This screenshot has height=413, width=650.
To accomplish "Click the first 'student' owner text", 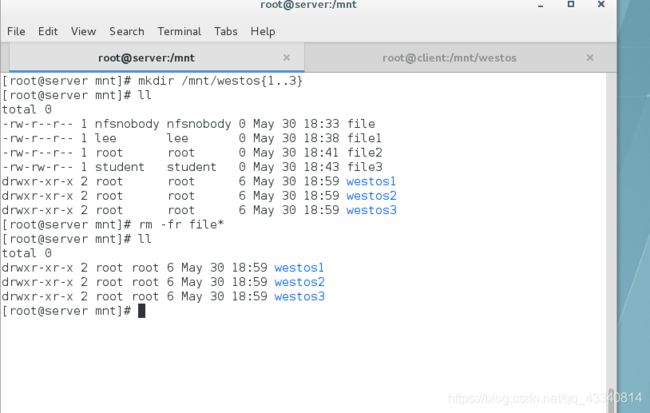I will pyautogui.click(x=120, y=167).
